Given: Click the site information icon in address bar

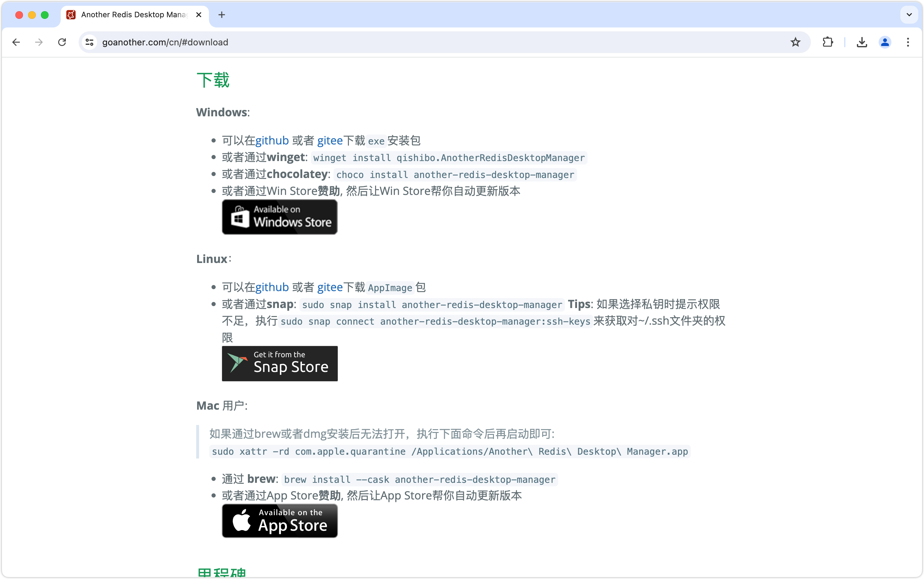Looking at the screenshot, I should click(89, 42).
